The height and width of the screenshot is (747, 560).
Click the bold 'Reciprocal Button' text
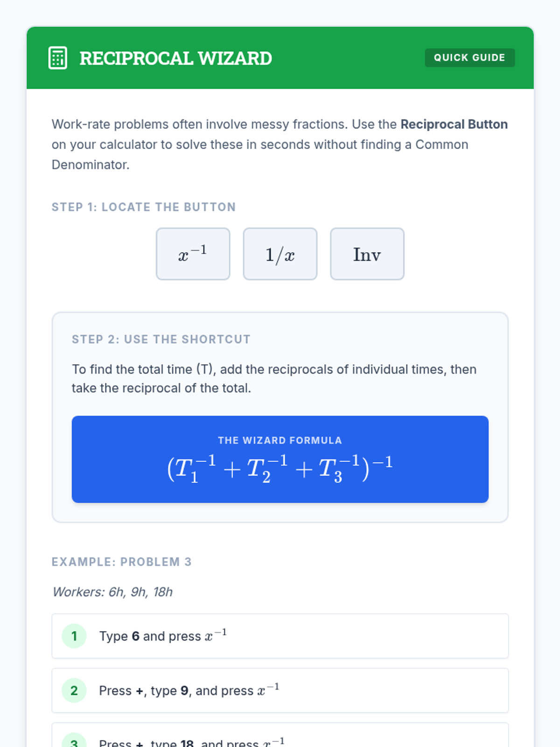tap(454, 124)
